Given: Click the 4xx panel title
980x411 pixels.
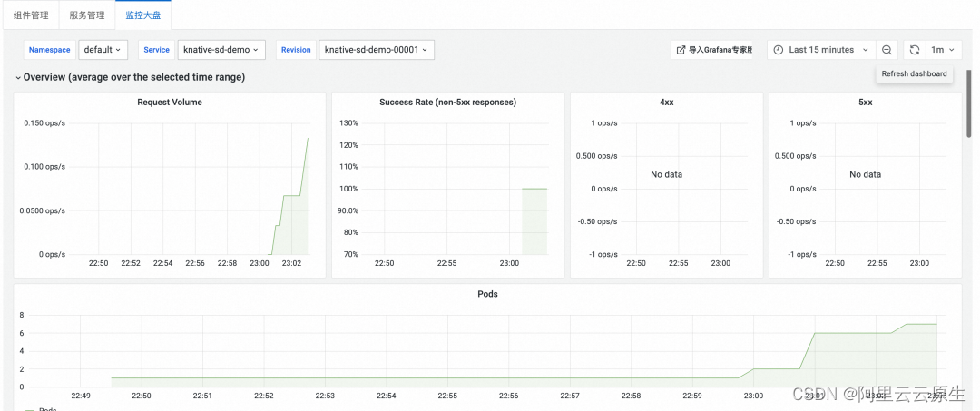Looking at the screenshot, I should (666, 103).
